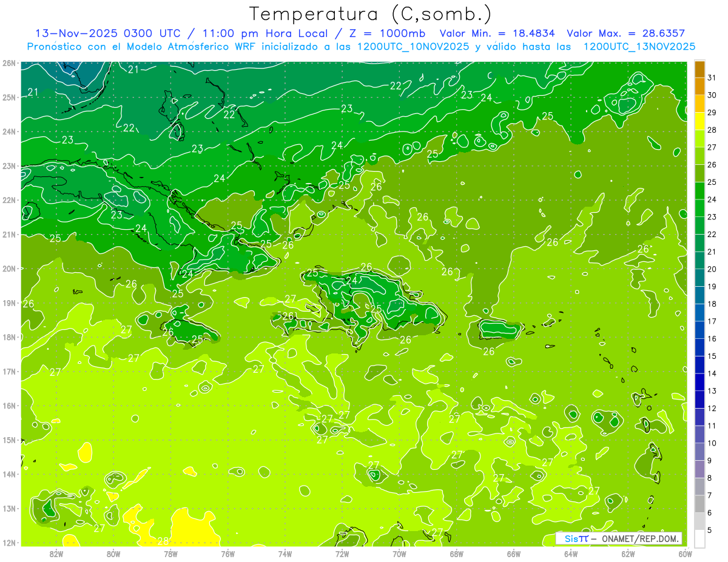The width and height of the screenshot is (728, 562).
Task: Click the '20N' latitude label
Action: 10,268
